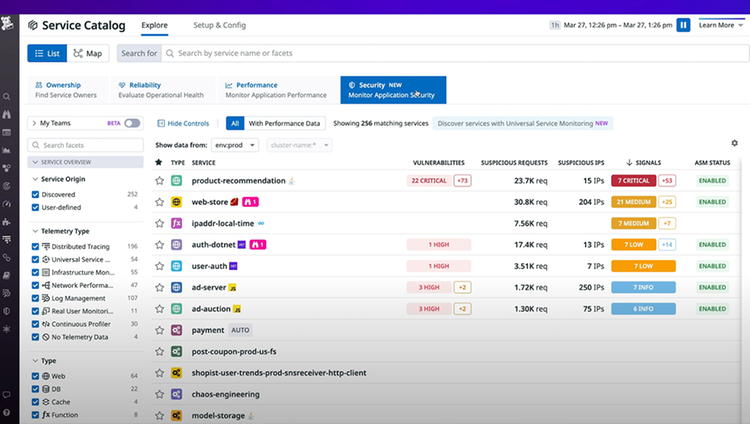Open table settings gear icon
This screenshot has width=750, height=424.
pyautogui.click(x=734, y=143)
